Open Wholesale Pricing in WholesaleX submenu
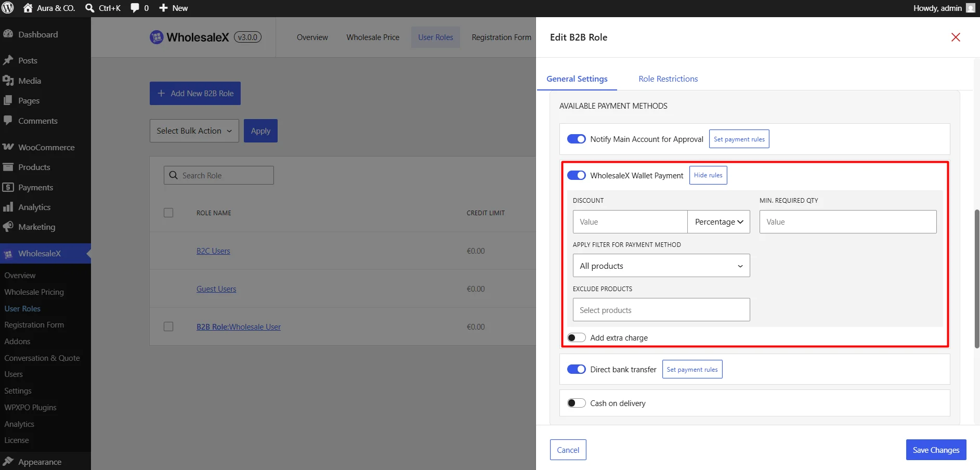 coord(34,292)
